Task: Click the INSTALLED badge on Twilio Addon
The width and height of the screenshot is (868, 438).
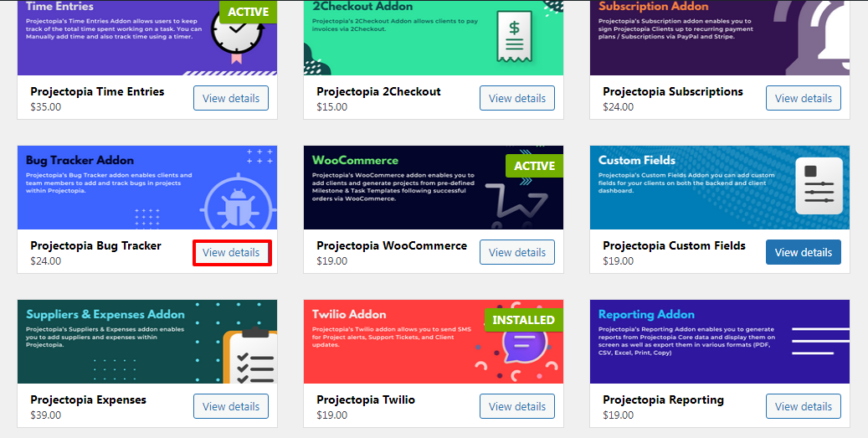Action: (524, 320)
